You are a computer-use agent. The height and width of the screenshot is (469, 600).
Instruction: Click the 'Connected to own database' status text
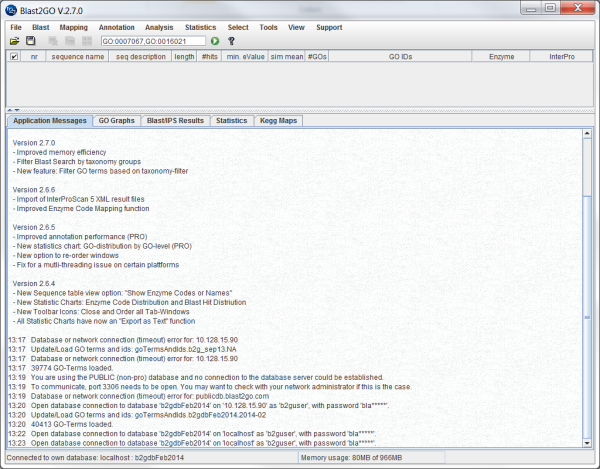(x=95, y=458)
